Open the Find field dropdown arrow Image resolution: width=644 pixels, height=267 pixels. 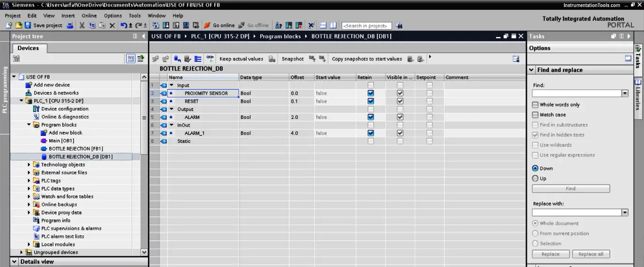(624, 94)
